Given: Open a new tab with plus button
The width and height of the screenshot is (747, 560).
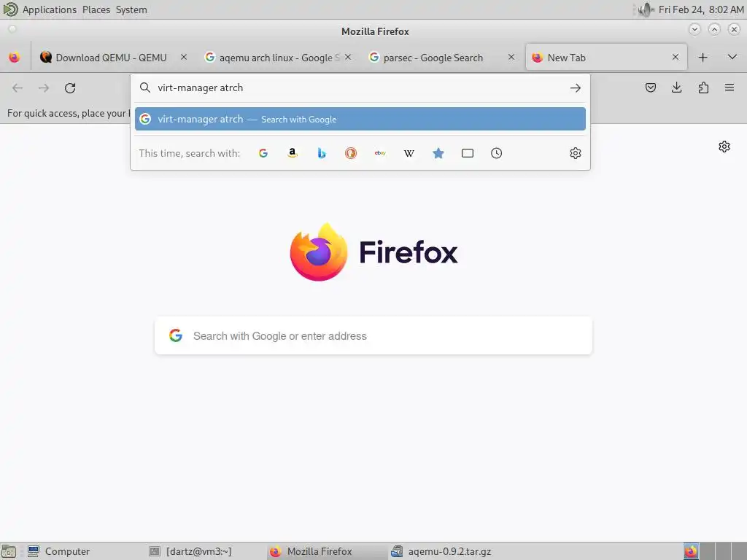Looking at the screenshot, I should click(703, 58).
